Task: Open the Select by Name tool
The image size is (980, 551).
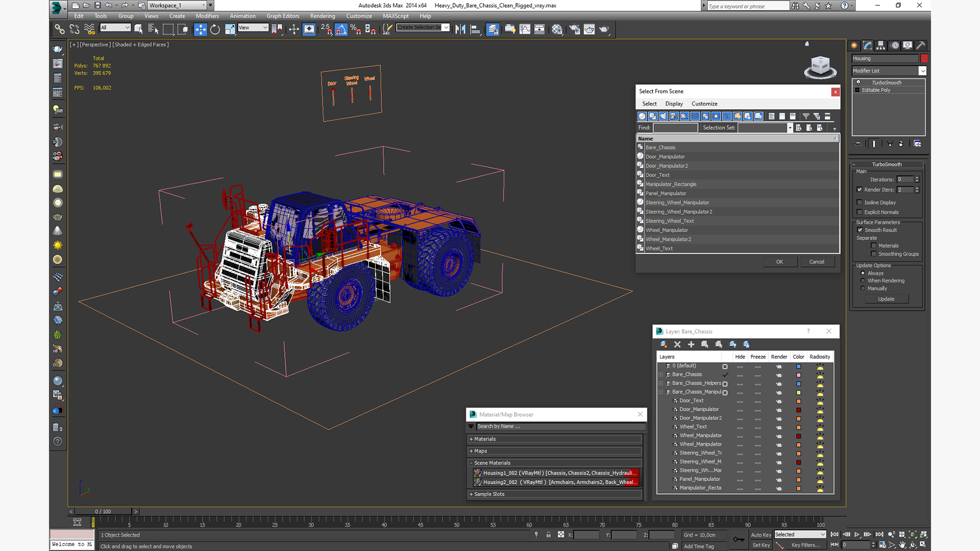Action: coord(153,30)
